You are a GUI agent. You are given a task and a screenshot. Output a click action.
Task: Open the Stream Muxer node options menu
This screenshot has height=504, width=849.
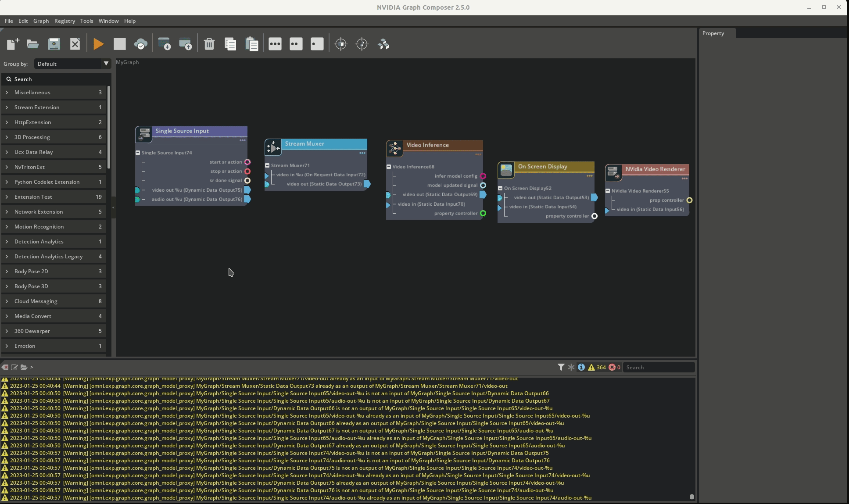(x=362, y=153)
